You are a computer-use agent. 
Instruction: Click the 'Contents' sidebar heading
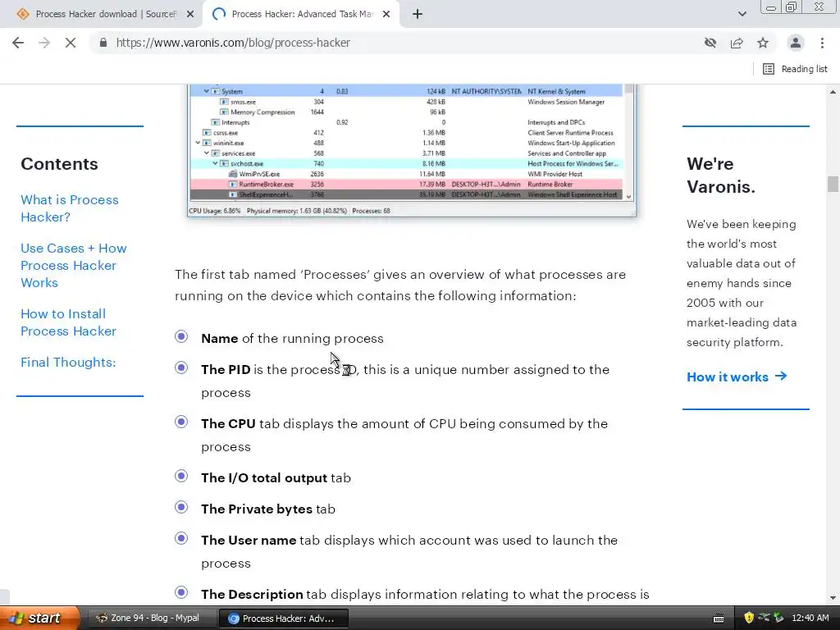59,164
